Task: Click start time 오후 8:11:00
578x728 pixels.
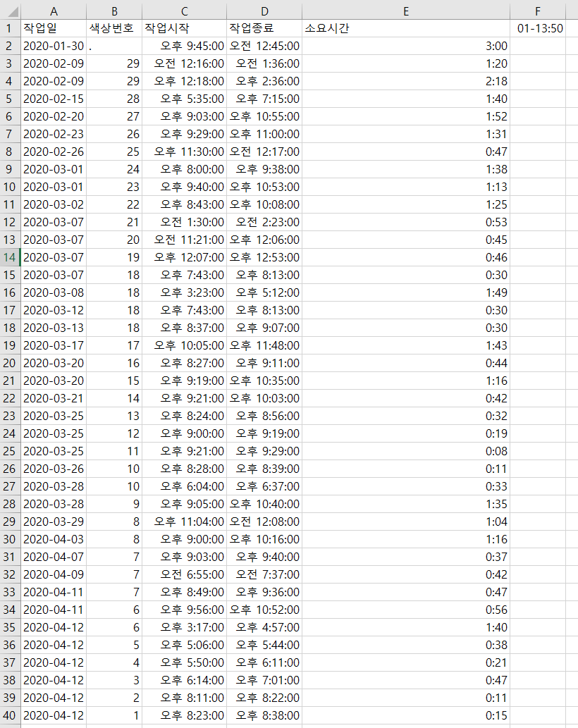Action: 184,698
